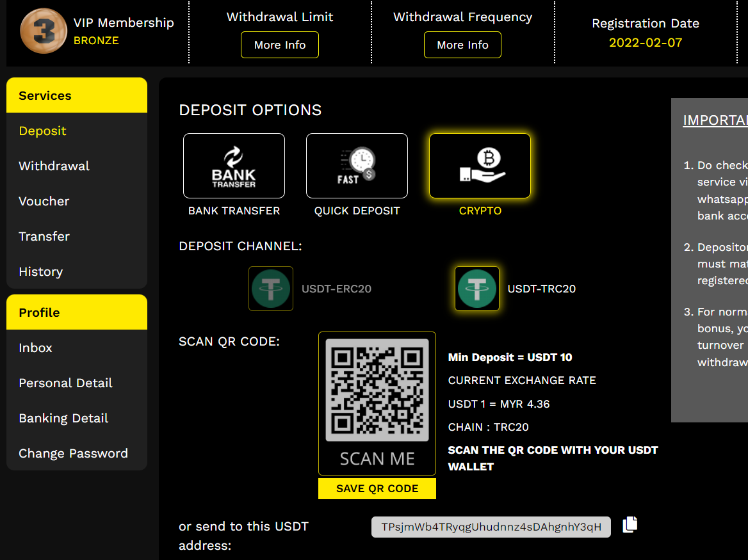
Task: Navigate to Transfer in the sidebar
Action: point(44,236)
